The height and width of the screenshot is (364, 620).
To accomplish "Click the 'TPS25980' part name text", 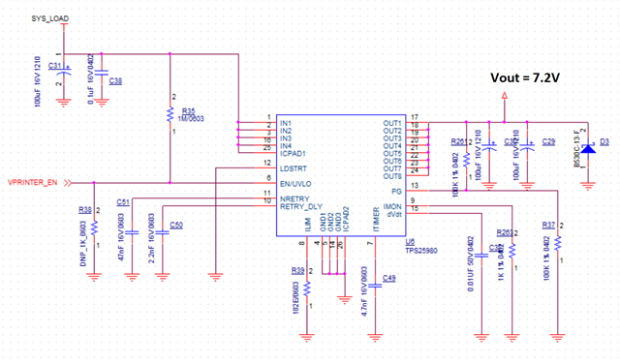I will 421,251.
